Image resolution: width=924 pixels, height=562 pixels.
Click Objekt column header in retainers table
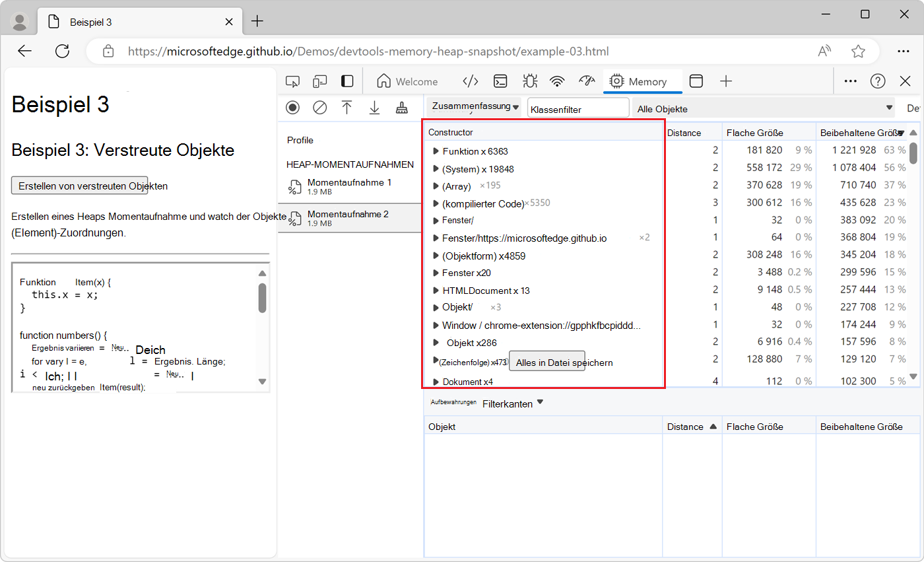[544, 427]
